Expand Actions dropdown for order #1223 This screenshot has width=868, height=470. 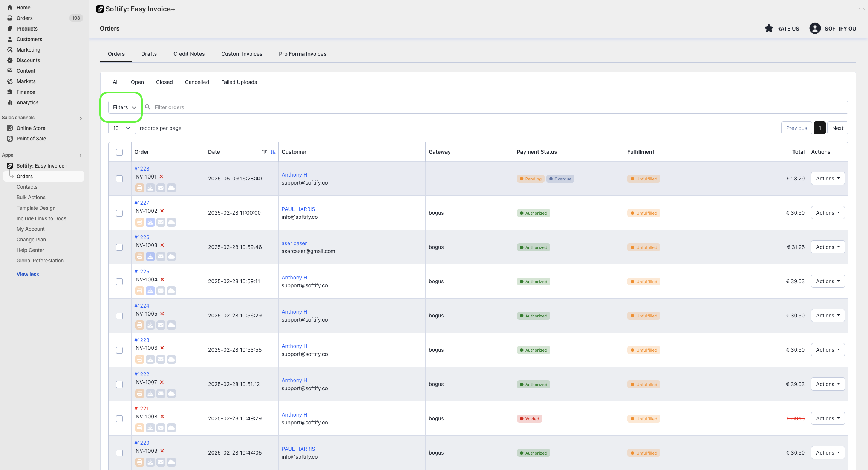pyautogui.click(x=828, y=350)
